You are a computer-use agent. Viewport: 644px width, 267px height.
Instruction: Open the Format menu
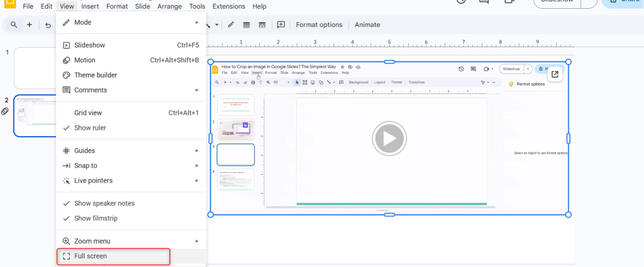coord(116,6)
